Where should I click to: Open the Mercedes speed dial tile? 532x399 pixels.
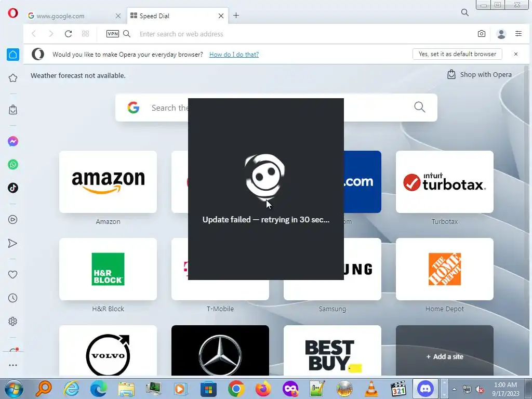pos(220,351)
